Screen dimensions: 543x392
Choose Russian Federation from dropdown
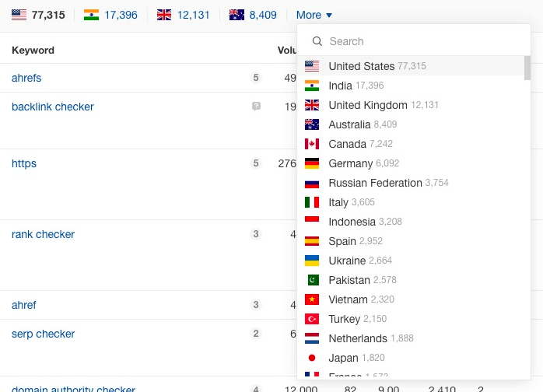pos(411,183)
